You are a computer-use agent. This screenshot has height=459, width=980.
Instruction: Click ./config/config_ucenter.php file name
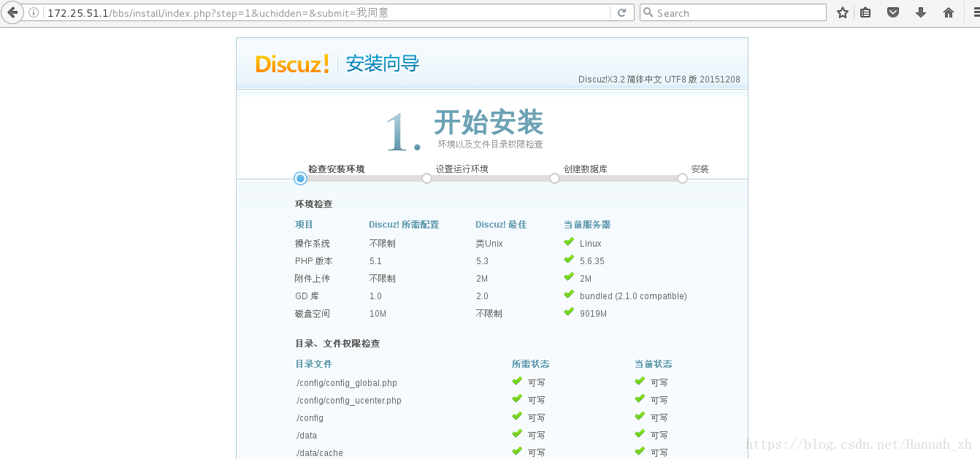[348, 401]
